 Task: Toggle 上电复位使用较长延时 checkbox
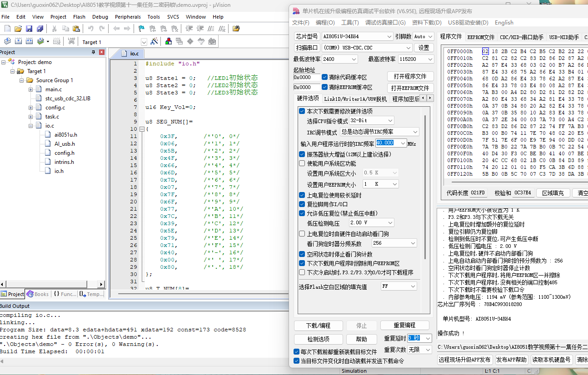[302, 195]
